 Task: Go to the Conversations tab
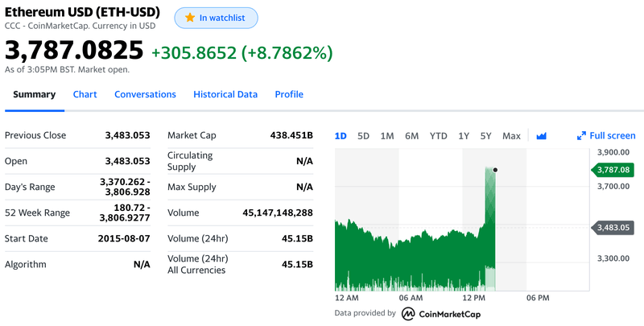(145, 94)
